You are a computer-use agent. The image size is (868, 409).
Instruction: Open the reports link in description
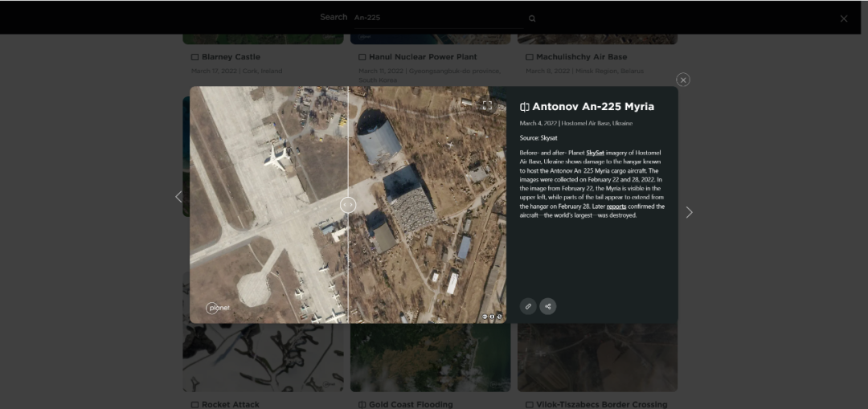tap(616, 207)
